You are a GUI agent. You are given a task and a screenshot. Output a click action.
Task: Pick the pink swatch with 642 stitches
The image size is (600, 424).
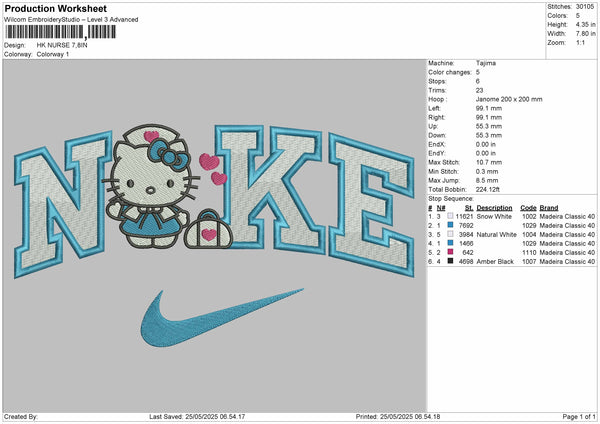click(450, 252)
